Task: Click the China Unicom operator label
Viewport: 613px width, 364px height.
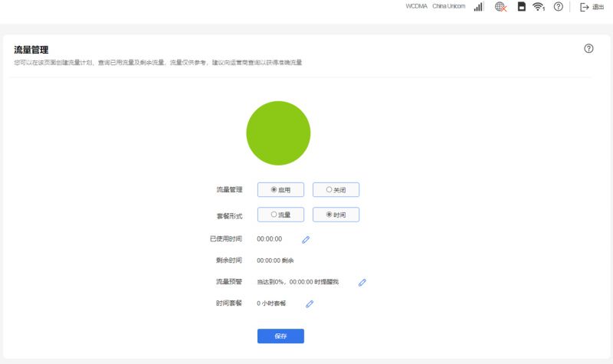Action: tap(449, 6)
